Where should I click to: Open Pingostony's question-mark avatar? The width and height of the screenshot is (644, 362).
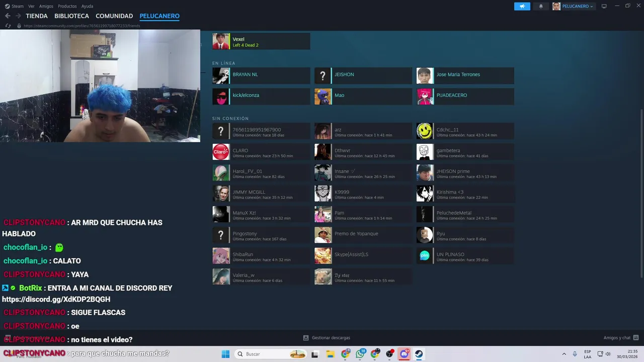tap(221, 235)
